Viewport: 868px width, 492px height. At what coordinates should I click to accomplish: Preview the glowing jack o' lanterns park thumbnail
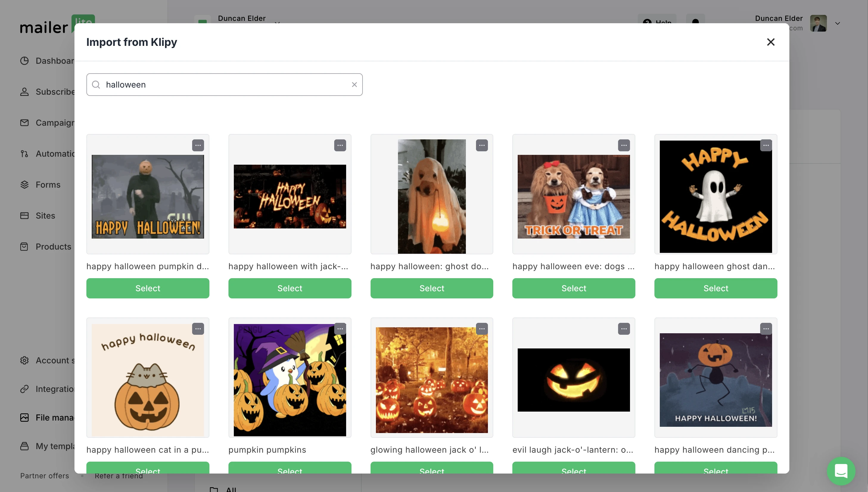pyautogui.click(x=431, y=380)
